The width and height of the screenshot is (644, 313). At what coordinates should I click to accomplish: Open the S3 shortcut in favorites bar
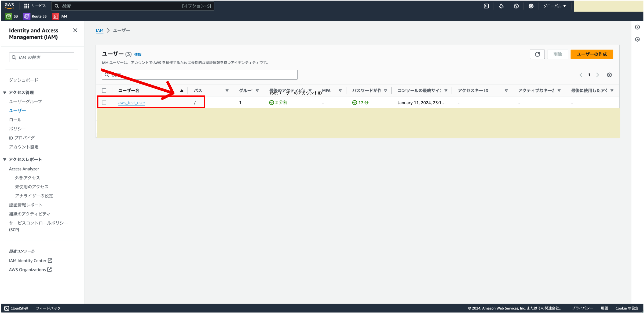(x=12, y=16)
